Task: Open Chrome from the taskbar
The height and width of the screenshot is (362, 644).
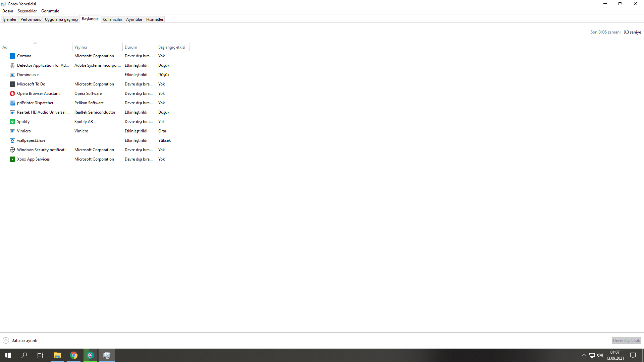Action: 74,355
